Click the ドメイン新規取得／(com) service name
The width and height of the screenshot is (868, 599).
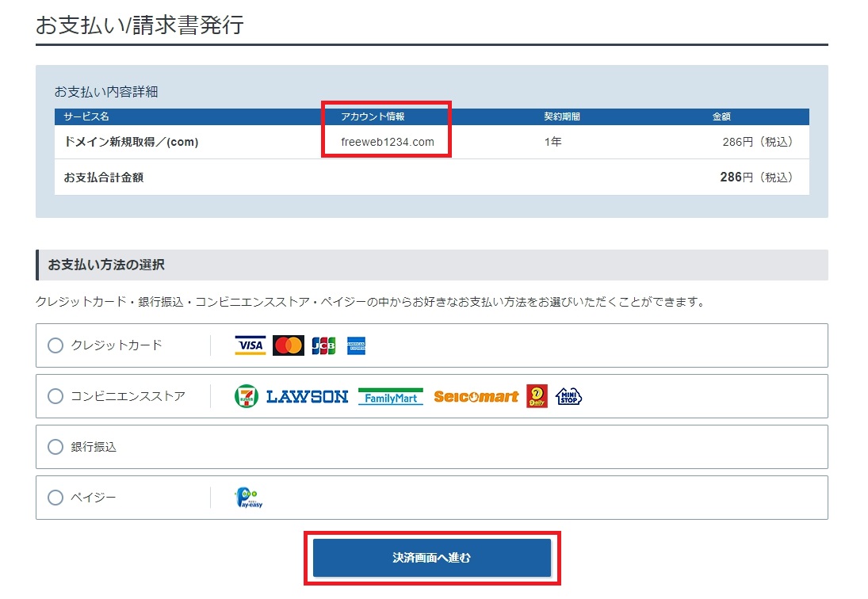(131, 142)
